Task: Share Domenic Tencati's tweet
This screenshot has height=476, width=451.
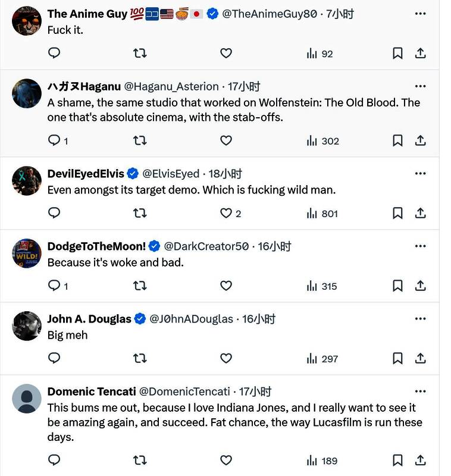Action: coord(420,461)
